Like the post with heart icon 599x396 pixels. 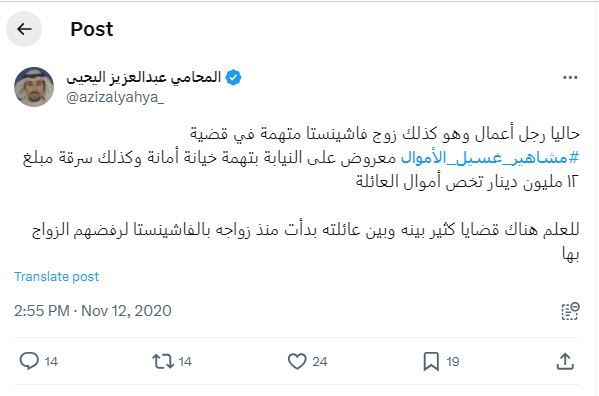(297, 361)
